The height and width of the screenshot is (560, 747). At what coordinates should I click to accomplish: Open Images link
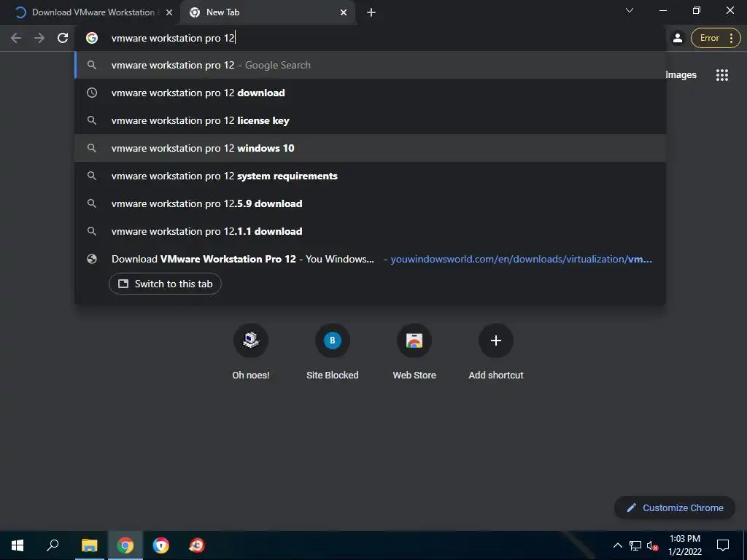pos(681,75)
